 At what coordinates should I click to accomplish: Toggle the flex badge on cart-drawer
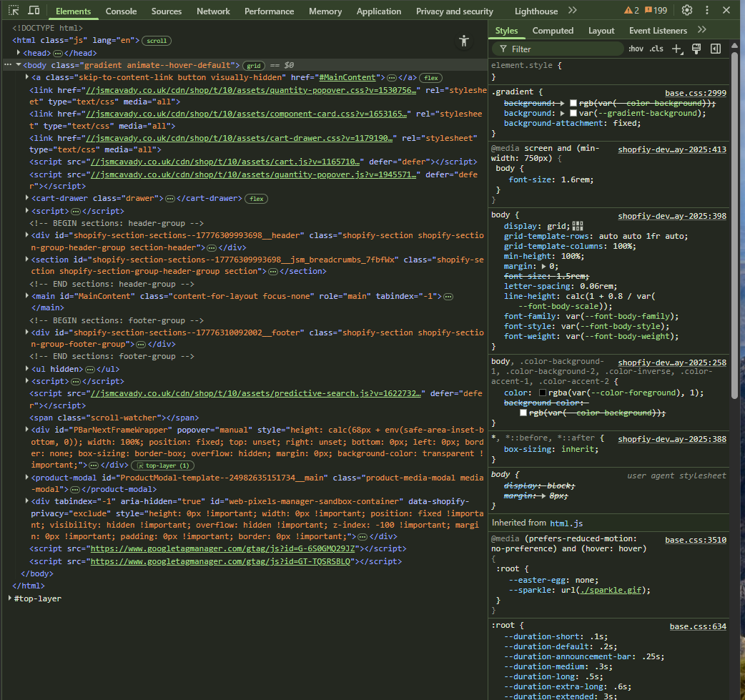[255, 198]
